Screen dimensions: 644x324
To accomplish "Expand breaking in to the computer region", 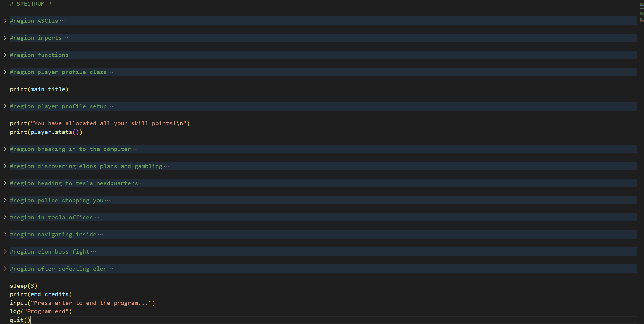I will pyautogui.click(x=5, y=149).
